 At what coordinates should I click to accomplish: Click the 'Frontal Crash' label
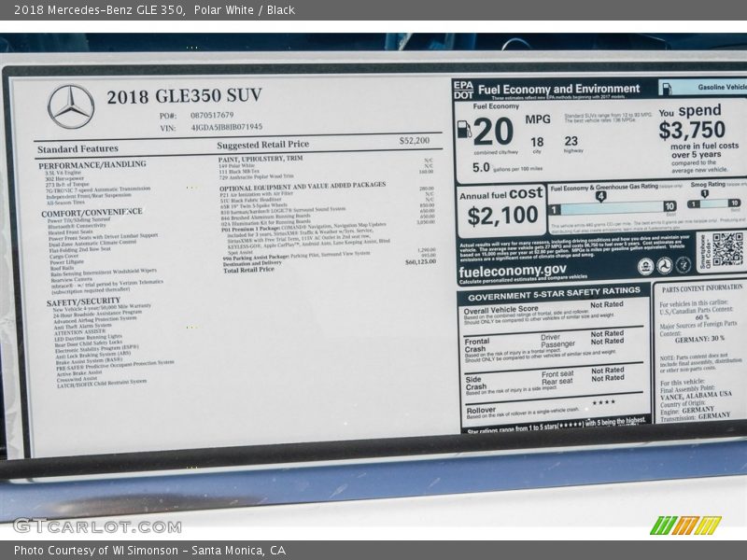point(476,345)
